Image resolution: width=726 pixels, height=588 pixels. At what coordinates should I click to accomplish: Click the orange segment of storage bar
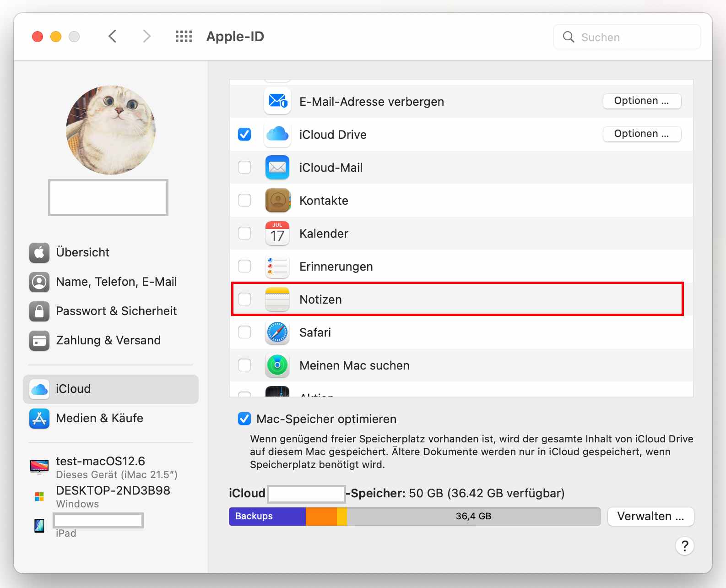321,517
